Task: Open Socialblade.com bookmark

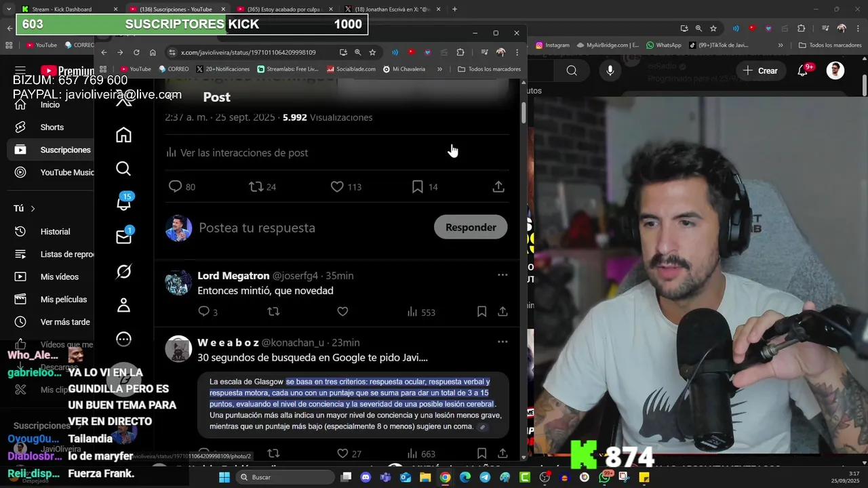Action: 351,69
